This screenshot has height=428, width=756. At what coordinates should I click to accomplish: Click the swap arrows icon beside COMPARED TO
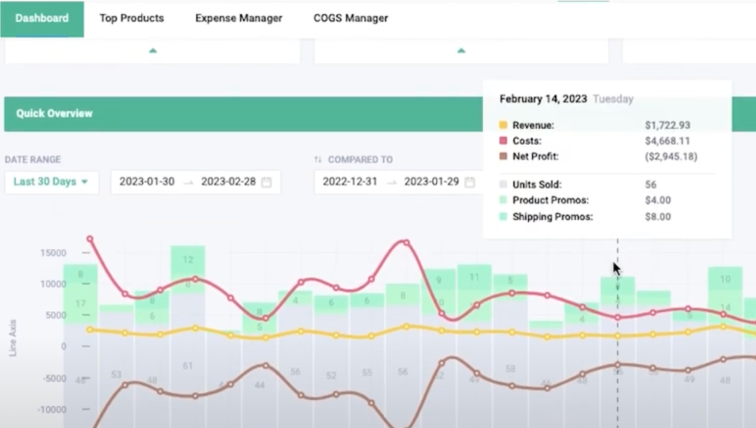[318, 160]
